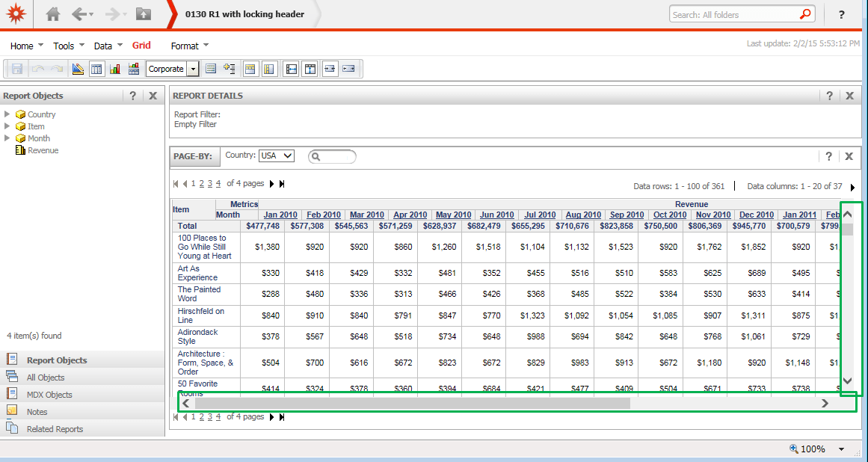This screenshot has height=462, width=868.
Task: Click the Save toolbar icon
Action: [x=17, y=69]
